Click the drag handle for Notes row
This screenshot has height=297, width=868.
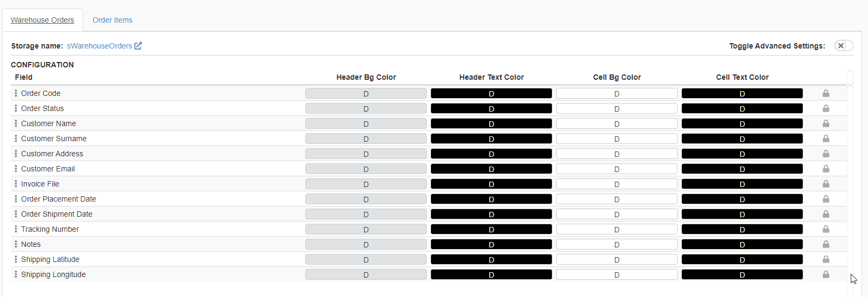pyautogui.click(x=16, y=244)
